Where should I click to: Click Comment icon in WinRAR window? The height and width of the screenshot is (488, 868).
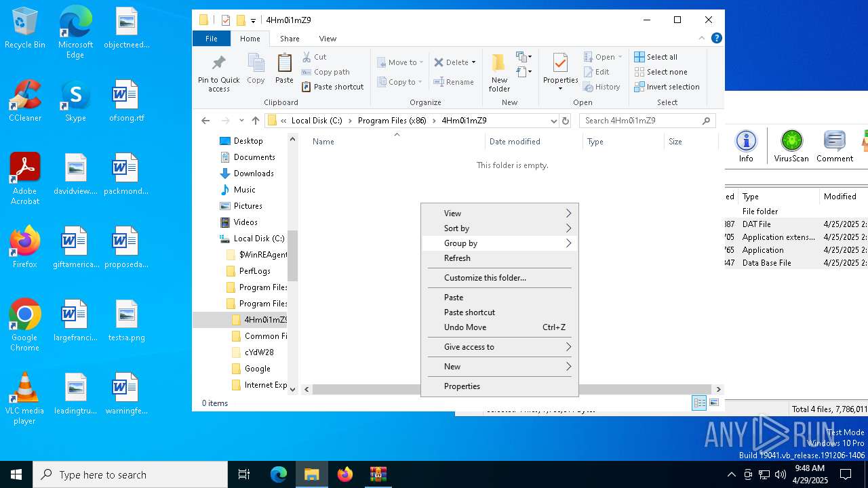835,146
